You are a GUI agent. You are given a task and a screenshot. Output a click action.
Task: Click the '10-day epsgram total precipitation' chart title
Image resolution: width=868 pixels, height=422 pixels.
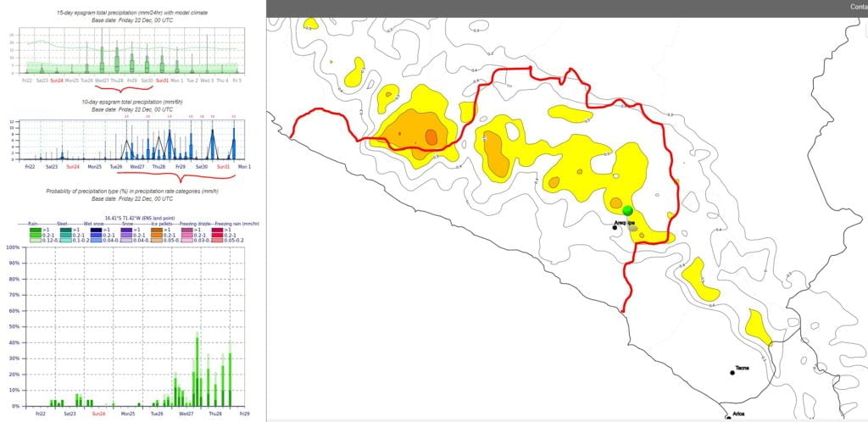[x=133, y=103]
